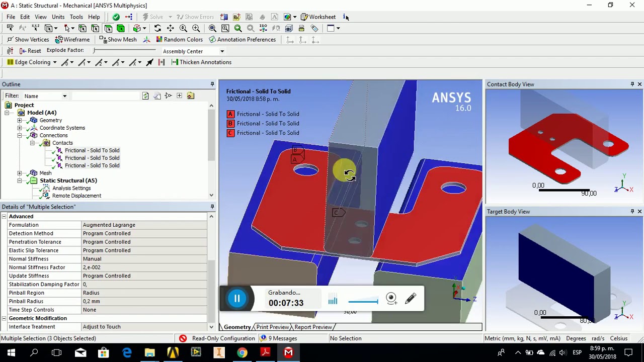The width and height of the screenshot is (644, 362).
Task: Expand the Mesh tree node
Action: [20, 173]
